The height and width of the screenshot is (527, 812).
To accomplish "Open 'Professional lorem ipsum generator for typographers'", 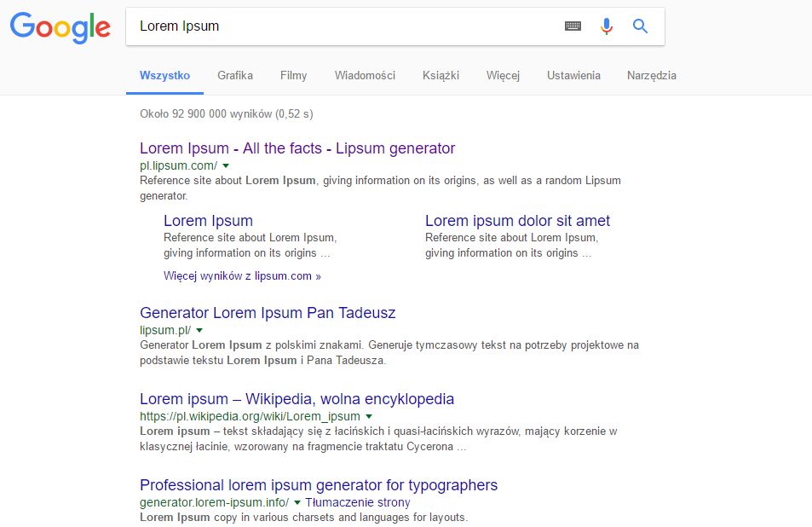I will tap(319, 485).
